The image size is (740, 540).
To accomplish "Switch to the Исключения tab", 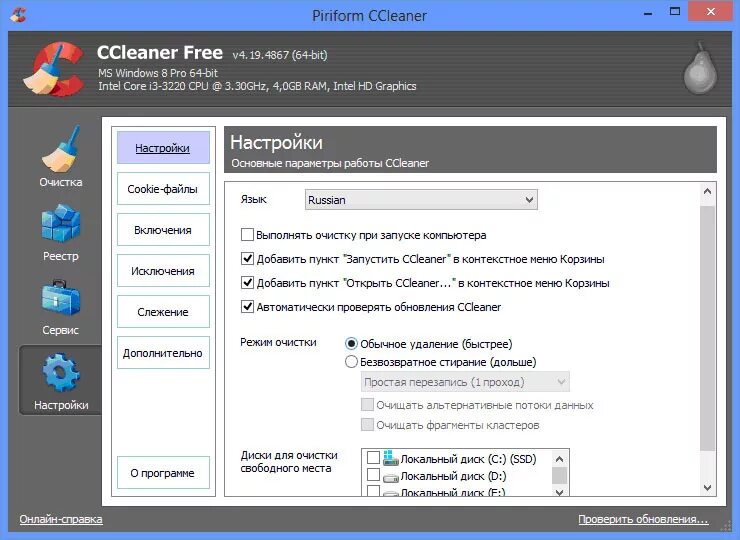I will [163, 271].
